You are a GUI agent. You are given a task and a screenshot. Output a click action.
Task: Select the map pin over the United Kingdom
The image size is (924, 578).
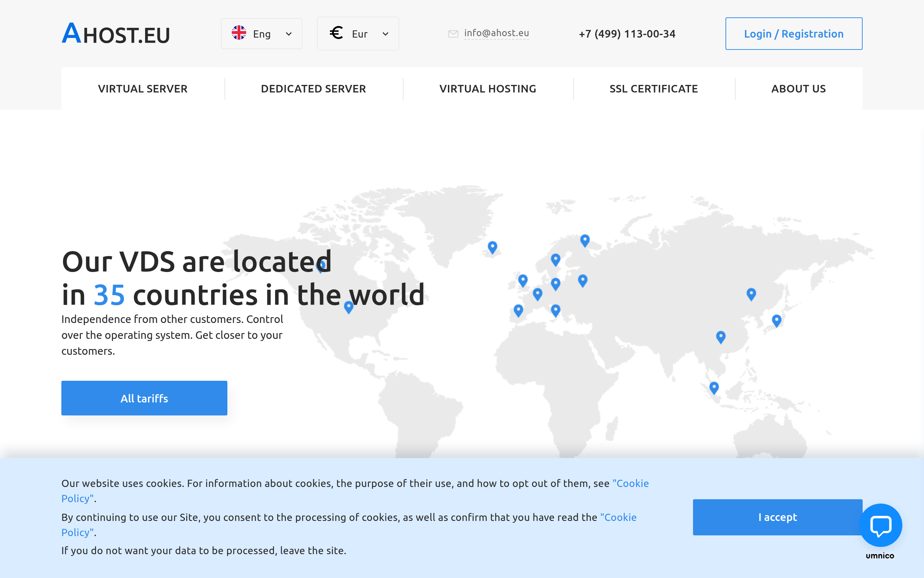tap(523, 281)
